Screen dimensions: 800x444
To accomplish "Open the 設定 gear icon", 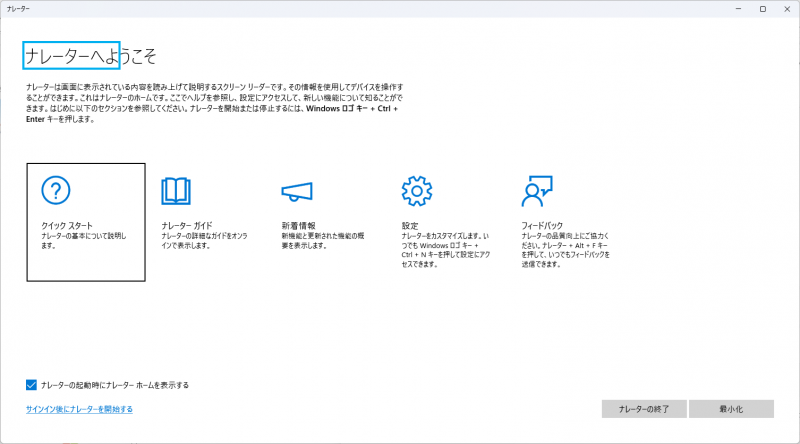I will pos(416,191).
